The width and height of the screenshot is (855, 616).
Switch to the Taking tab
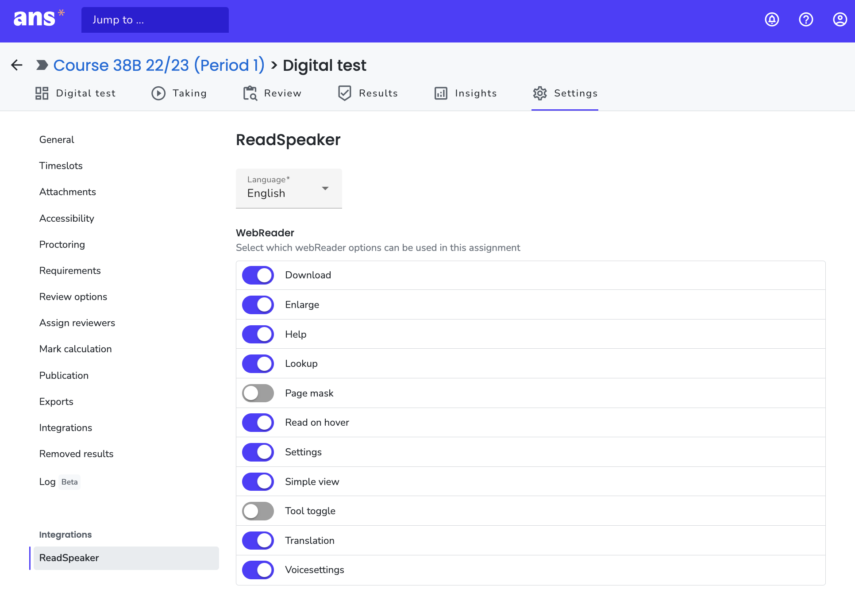(x=179, y=93)
